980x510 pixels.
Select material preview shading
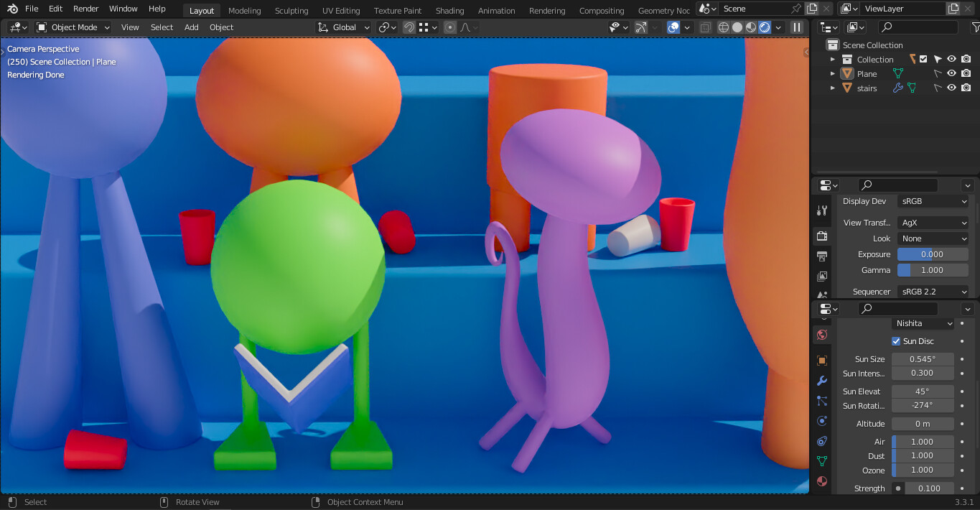(x=751, y=27)
